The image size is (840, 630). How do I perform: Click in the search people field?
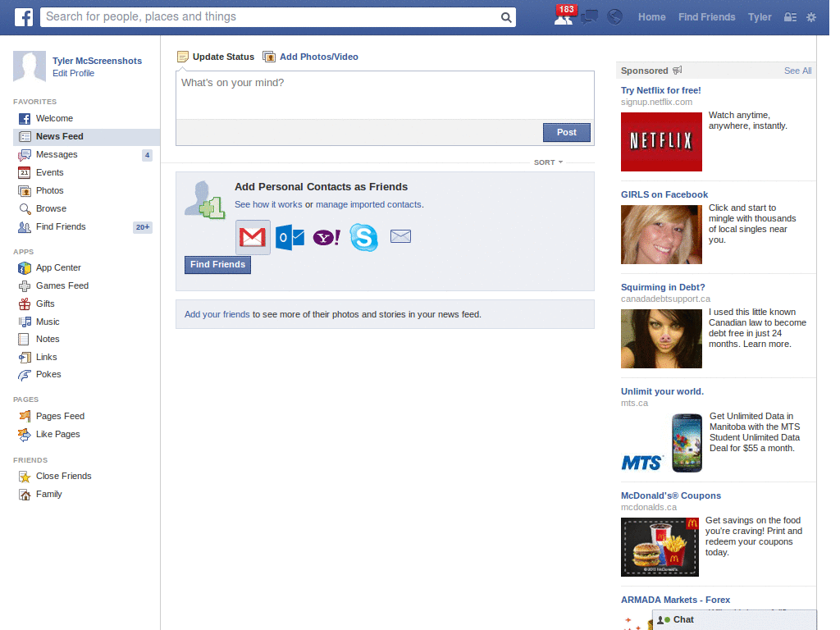(x=271, y=17)
